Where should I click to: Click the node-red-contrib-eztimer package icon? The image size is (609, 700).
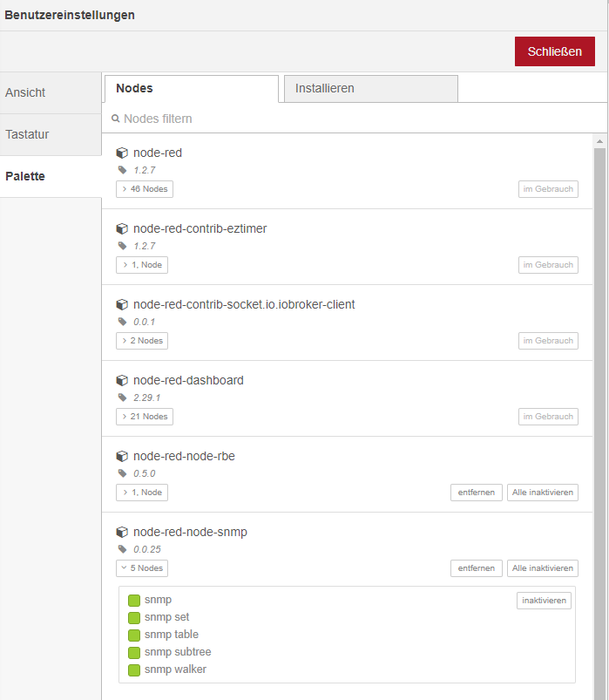pos(122,229)
